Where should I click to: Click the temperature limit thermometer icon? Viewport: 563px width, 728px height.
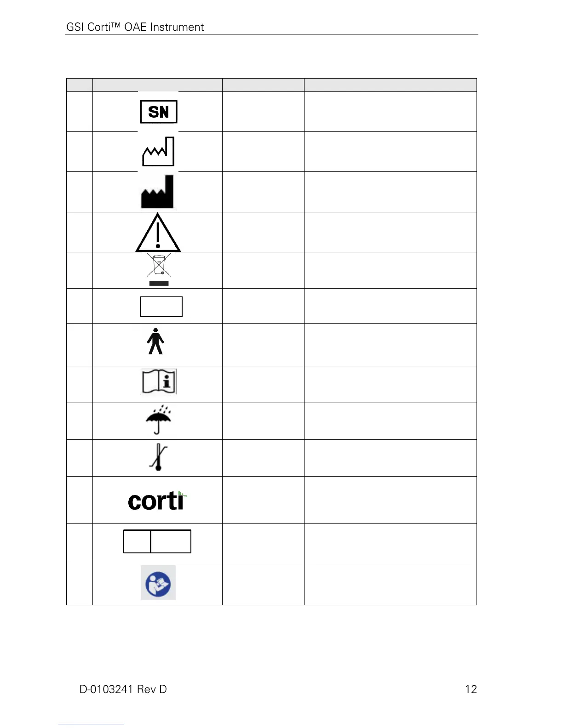[158, 457]
